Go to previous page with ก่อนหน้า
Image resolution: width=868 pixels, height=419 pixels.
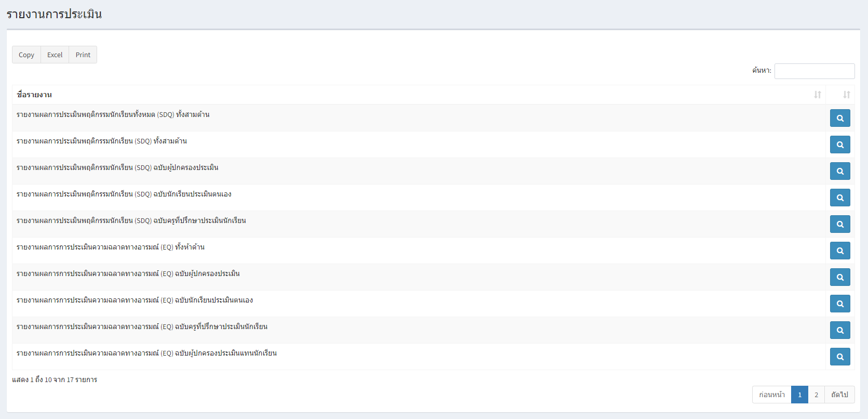click(x=772, y=395)
